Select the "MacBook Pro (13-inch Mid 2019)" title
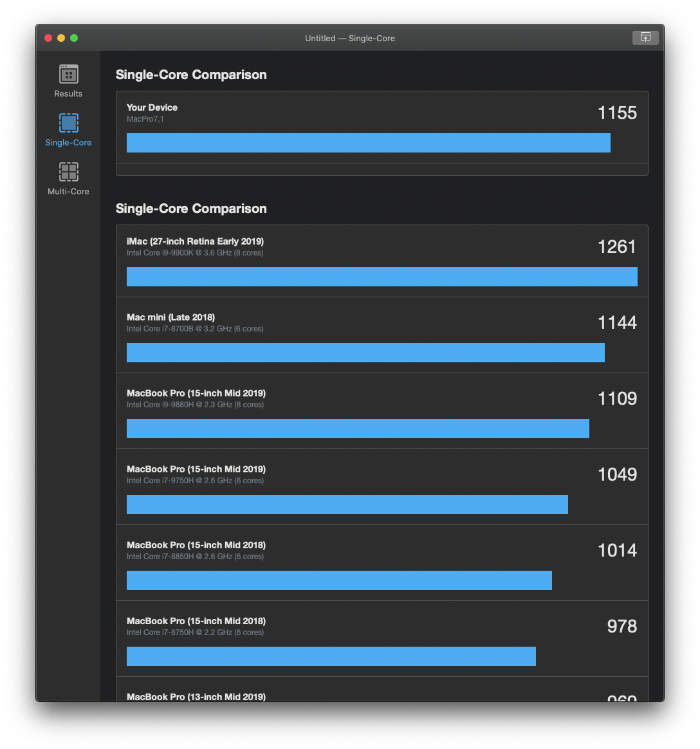Viewport: 700px width, 749px height. click(x=196, y=696)
